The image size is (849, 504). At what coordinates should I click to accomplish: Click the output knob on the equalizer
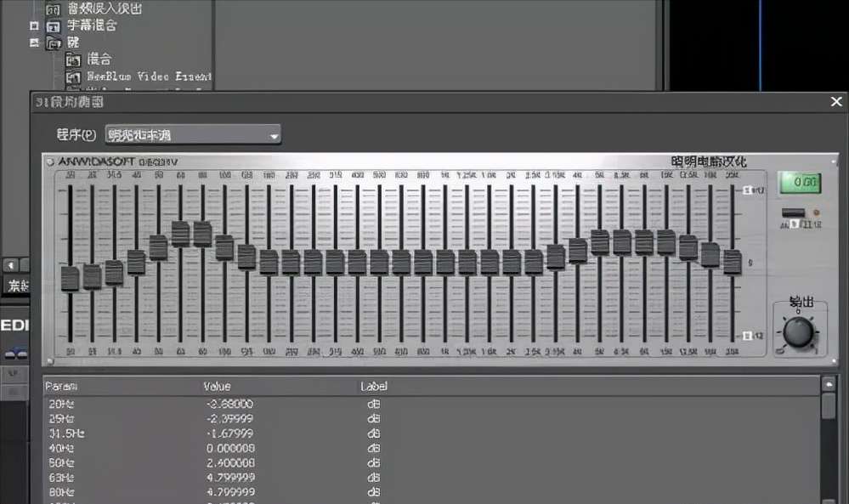coord(798,331)
